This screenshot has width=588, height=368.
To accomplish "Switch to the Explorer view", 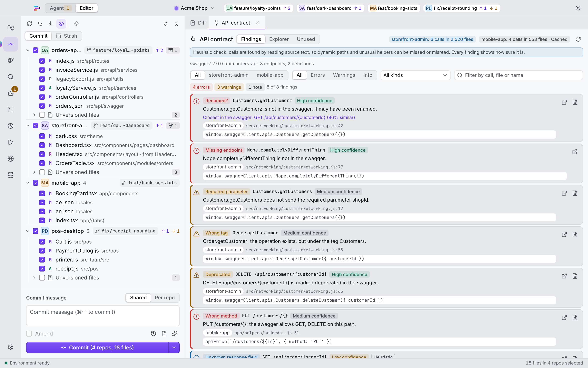I will click(279, 39).
